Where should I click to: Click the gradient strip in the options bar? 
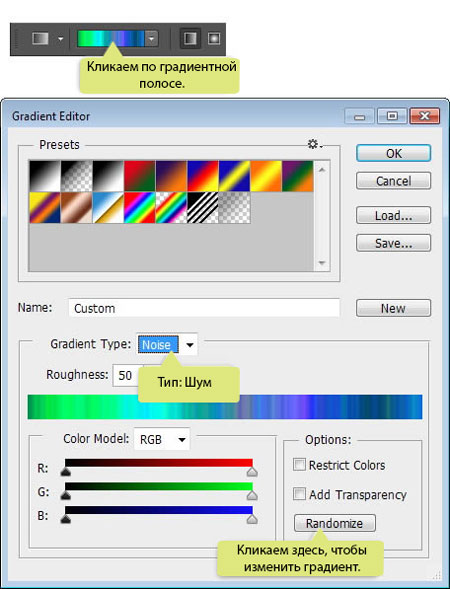click(111, 39)
